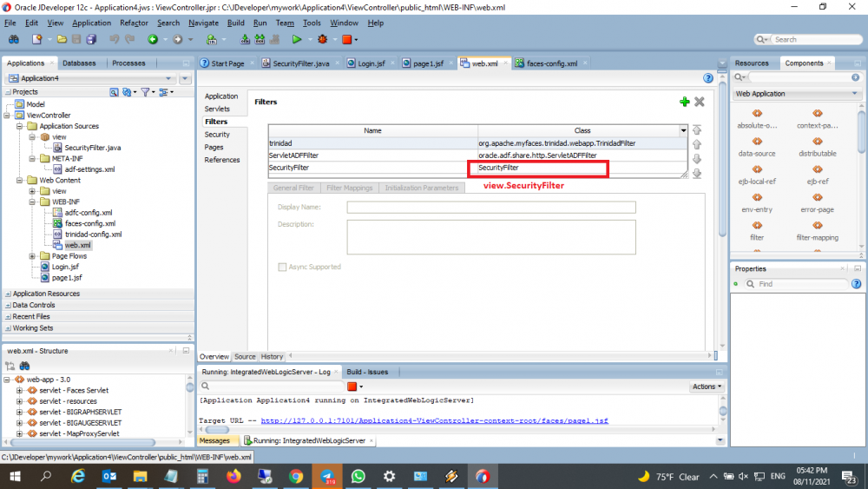
Task: Click the editor vertical scrollbar
Action: [x=722, y=161]
